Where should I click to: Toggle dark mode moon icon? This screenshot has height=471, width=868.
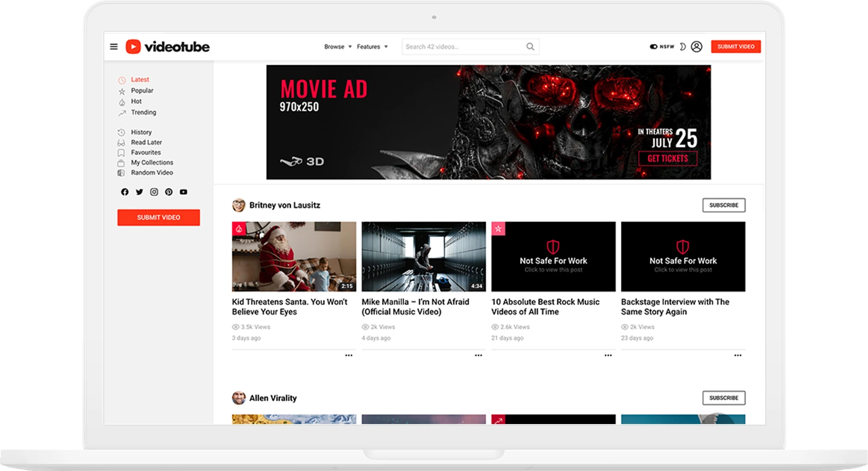click(683, 46)
